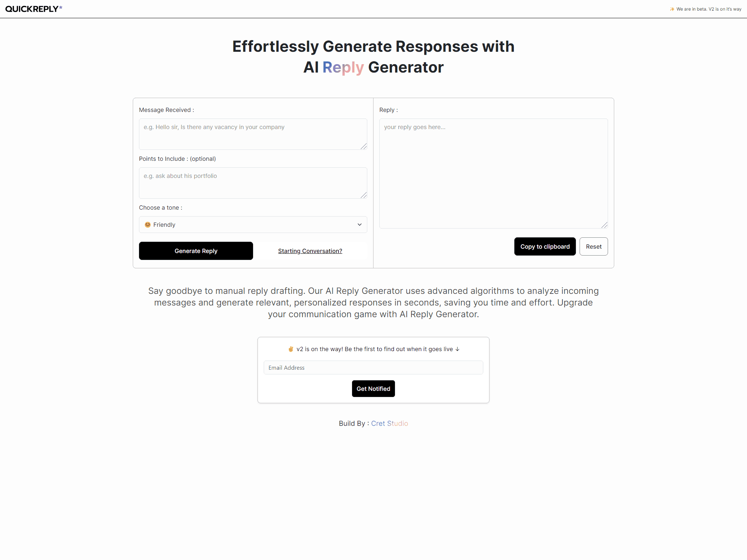Click the victory hand emoji icon
747x560 pixels.
tap(291, 349)
